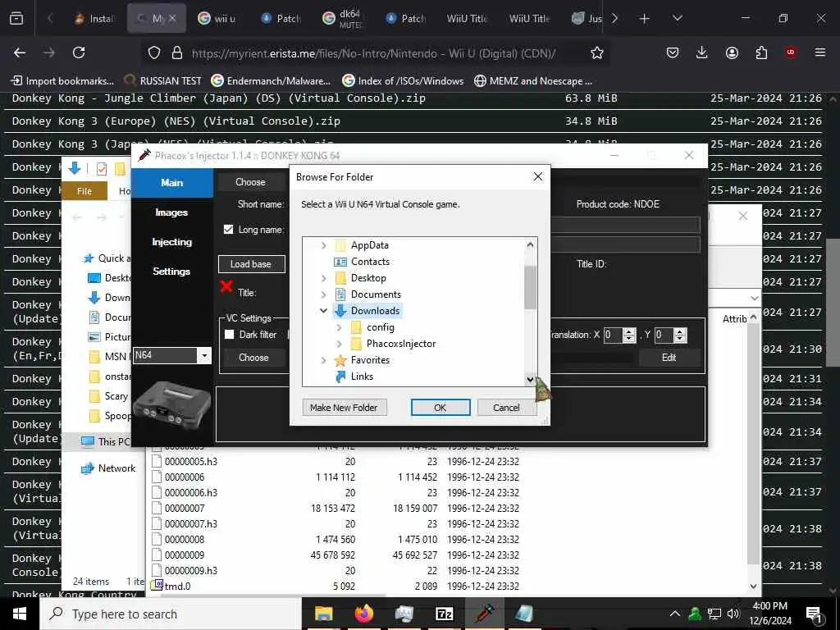Viewport: 840px width, 630px height.
Task: Open the notification center icon
Action: (814, 614)
